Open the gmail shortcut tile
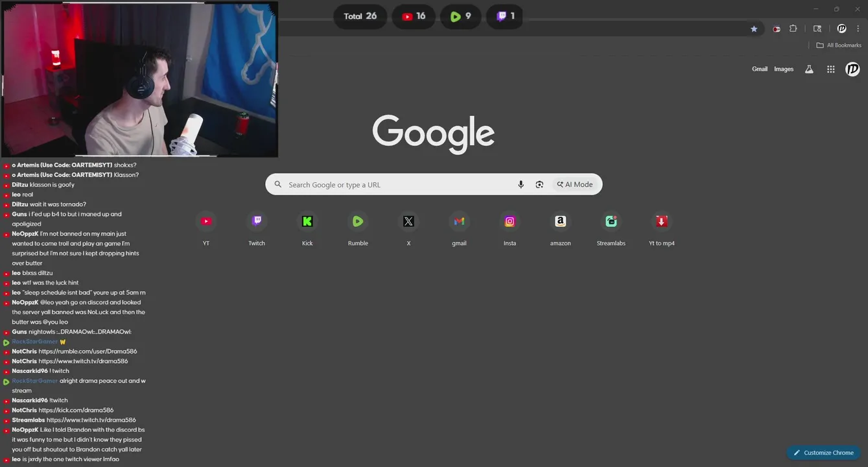This screenshot has width=868, height=467. pos(459,228)
